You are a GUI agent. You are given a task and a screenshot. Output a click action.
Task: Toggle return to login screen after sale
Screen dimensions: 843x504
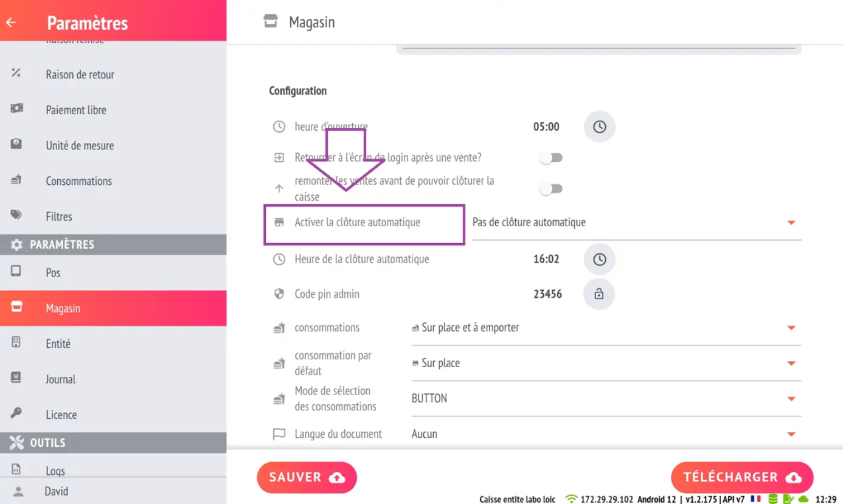click(x=552, y=157)
